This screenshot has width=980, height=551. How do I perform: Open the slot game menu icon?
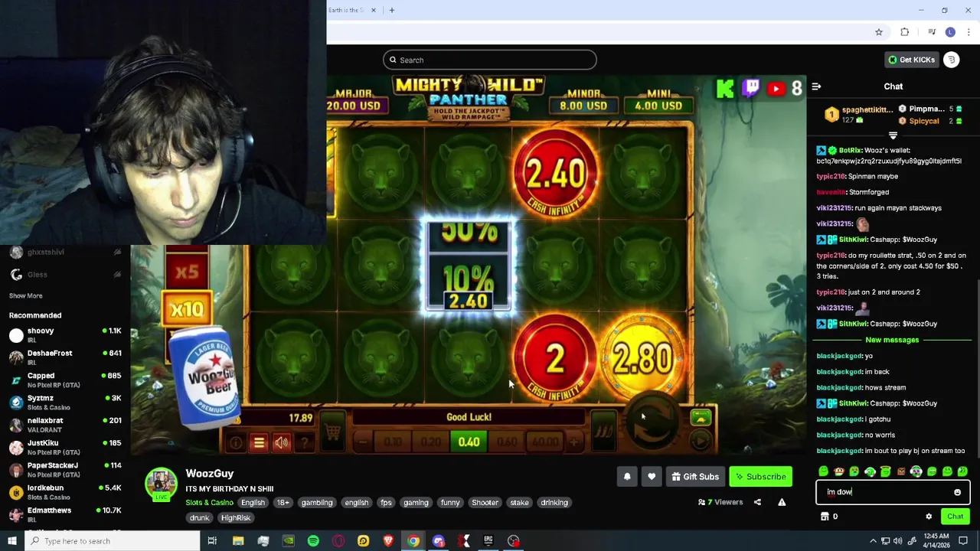click(259, 442)
